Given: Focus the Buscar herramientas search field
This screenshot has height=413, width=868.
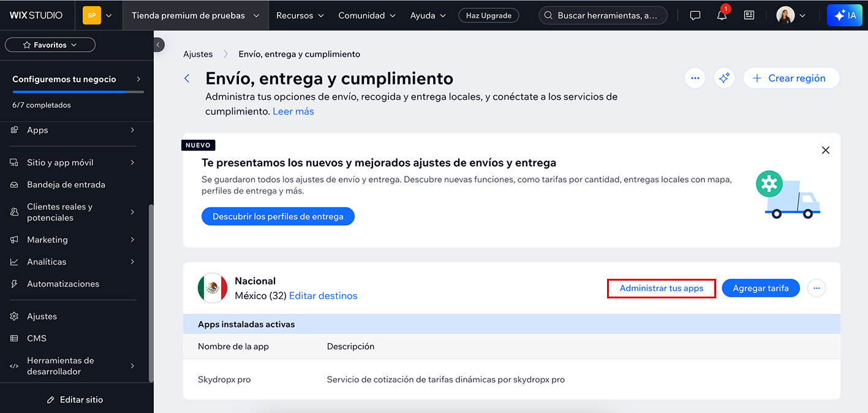Looking at the screenshot, I should click(603, 15).
